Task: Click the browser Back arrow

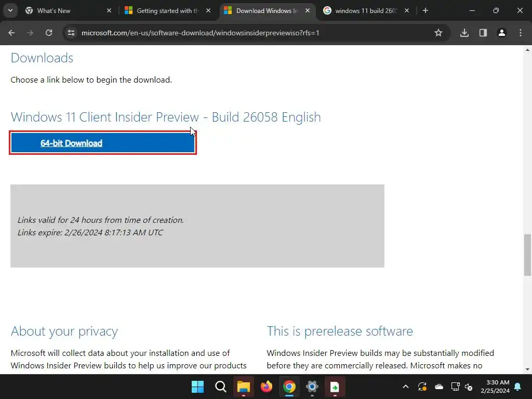Action: pos(11,33)
